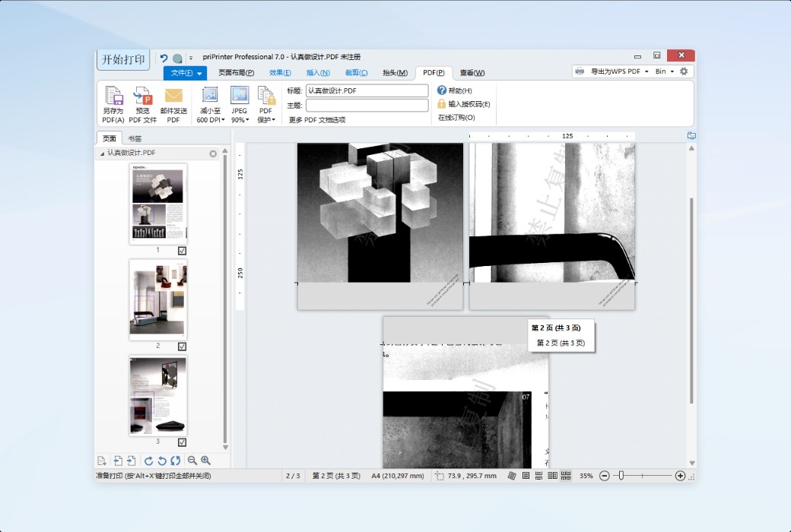The height and width of the screenshot is (532, 791).
Task: Click the 主题 subject input field
Action: 367,106
